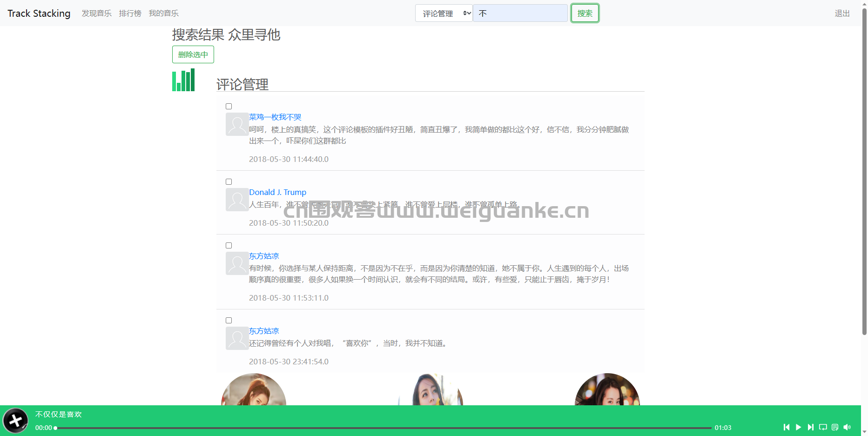868x436 pixels.
Task: Click song title 不仅仅是喜欢
Action: pyautogui.click(x=59, y=414)
